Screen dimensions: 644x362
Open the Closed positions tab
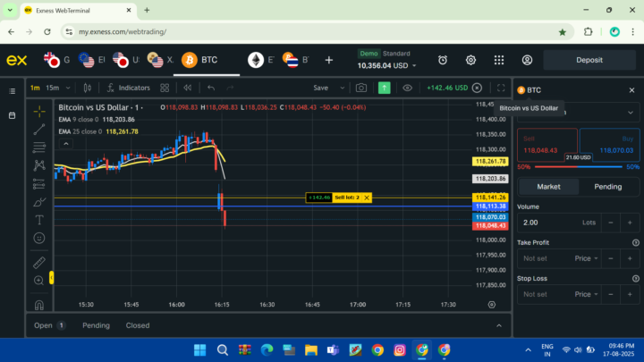tap(138, 325)
